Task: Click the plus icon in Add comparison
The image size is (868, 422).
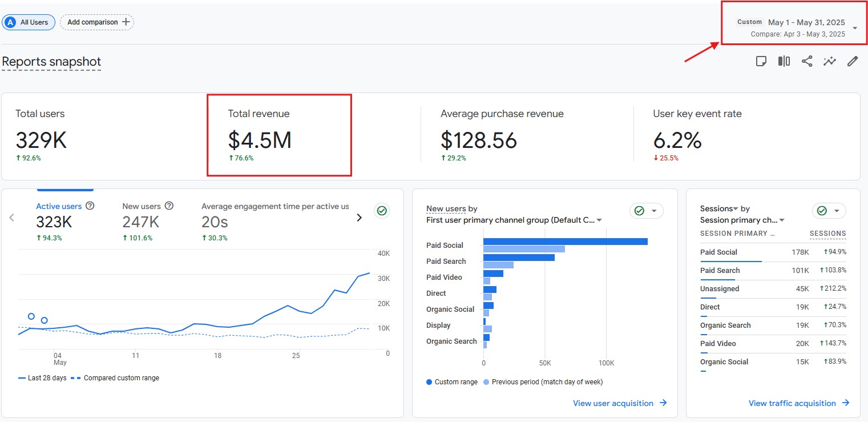Action: pyautogui.click(x=126, y=22)
